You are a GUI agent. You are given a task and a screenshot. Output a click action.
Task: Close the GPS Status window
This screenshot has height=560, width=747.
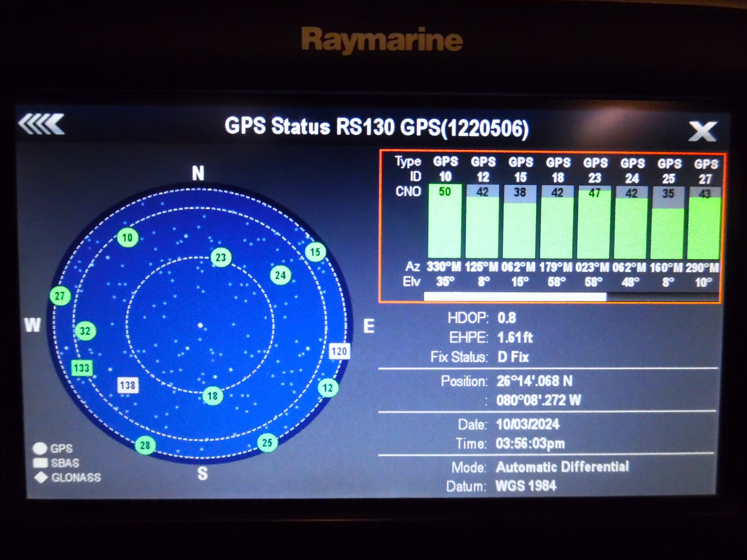click(702, 131)
